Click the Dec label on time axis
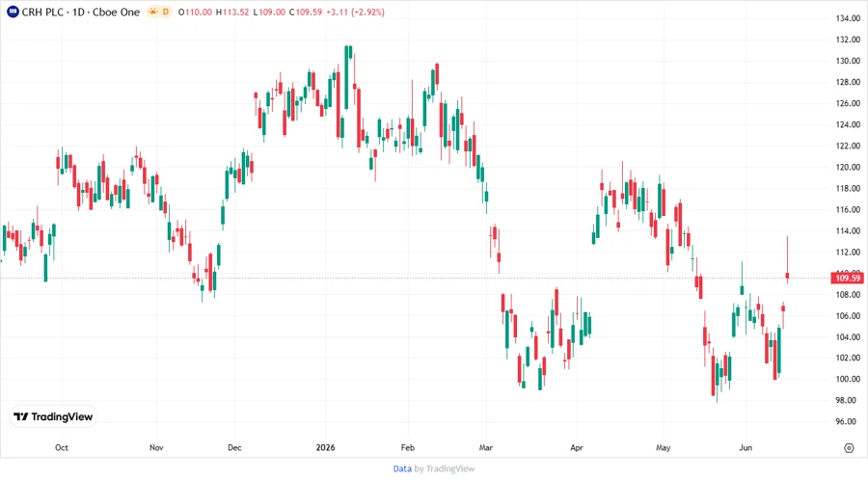The width and height of the screenshot is (868, 480). point(234,447)
